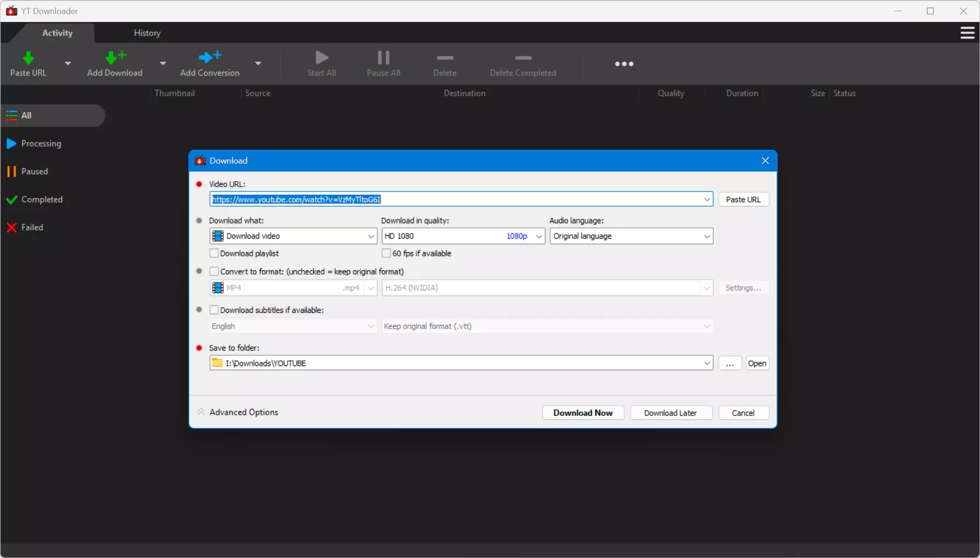The image size is (980, 558).
Task: Switch to the Activity tab
Action: pos(57,33)
